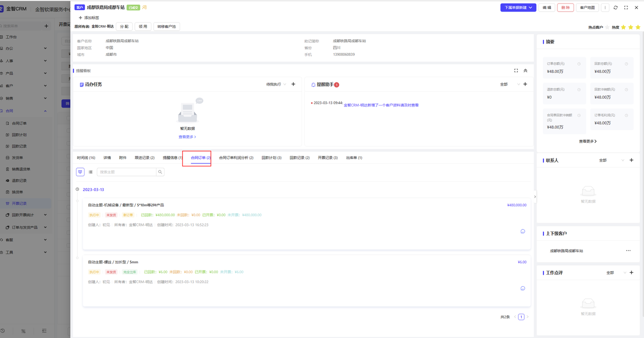Open the 开票记录 (3) tab
The height and width of the screenshot is (338, 644).
(328, 158)
